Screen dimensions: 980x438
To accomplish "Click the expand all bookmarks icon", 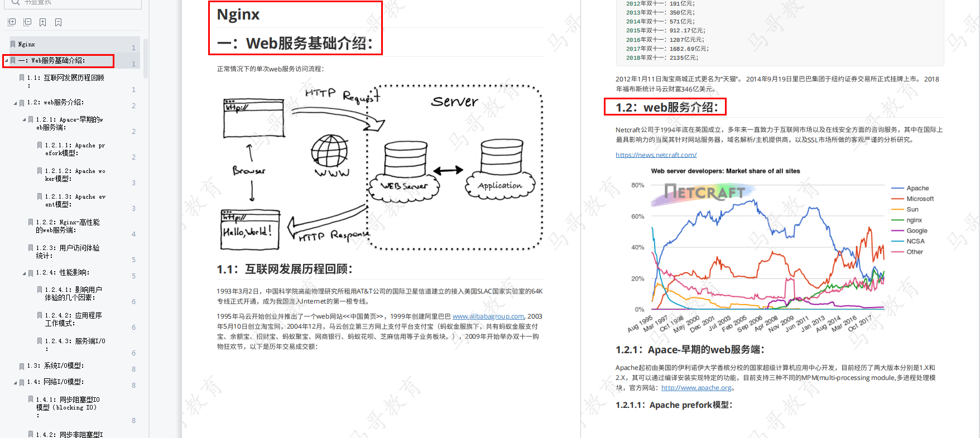I will [12, 22].
